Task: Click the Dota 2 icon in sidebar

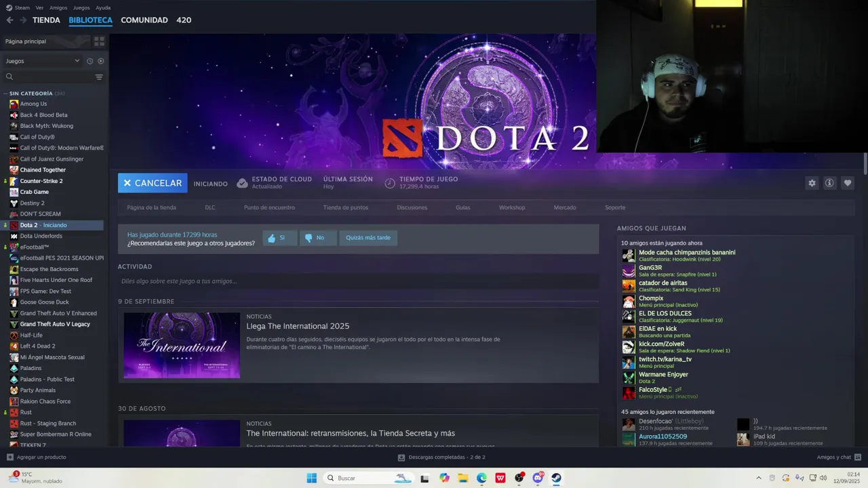Action: [14, 225]
